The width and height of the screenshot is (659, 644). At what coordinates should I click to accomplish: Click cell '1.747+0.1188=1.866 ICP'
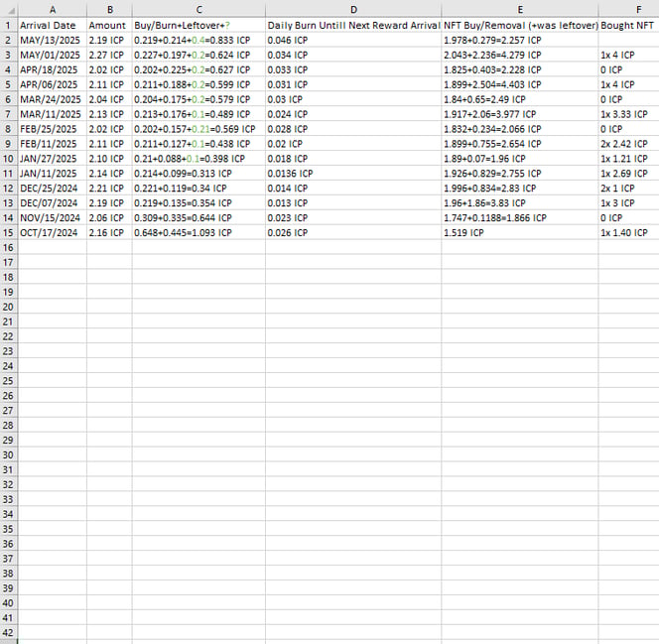(520, 217)
